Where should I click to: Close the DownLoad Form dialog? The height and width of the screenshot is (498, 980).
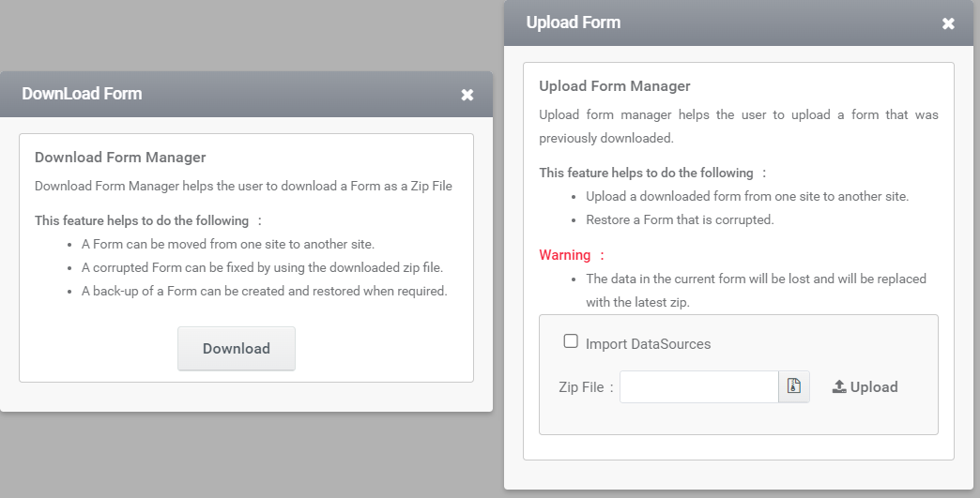coord(467,95)
